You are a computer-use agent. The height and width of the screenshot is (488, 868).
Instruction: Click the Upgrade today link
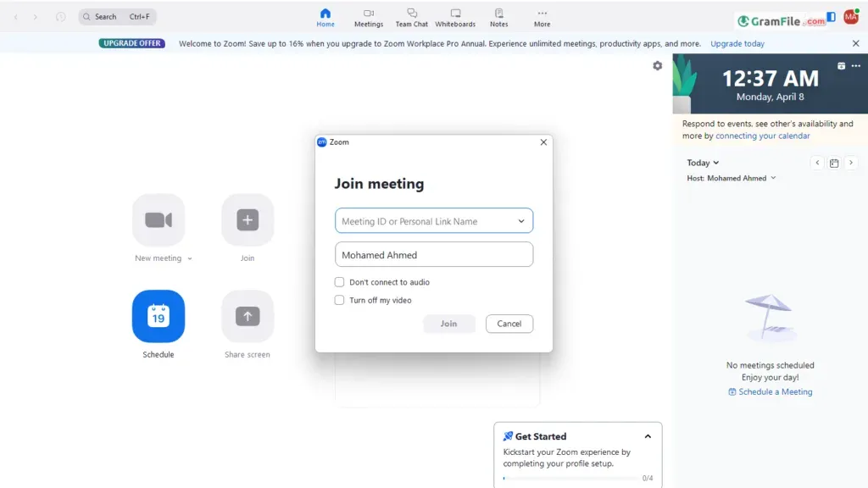tap(737, 44)
